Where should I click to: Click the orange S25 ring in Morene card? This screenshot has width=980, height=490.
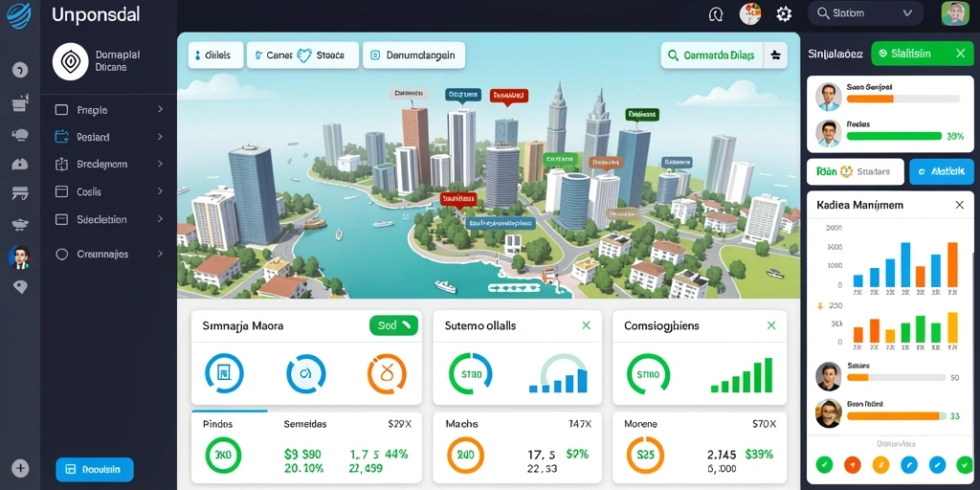coord(645,455)
